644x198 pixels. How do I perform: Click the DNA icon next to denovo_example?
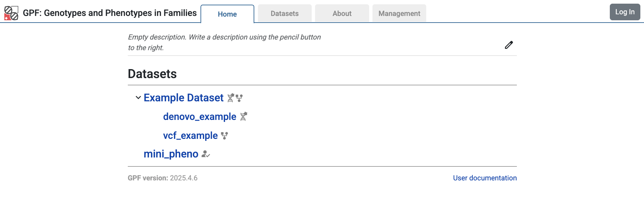pyautogui.click(x=244, y=117)
